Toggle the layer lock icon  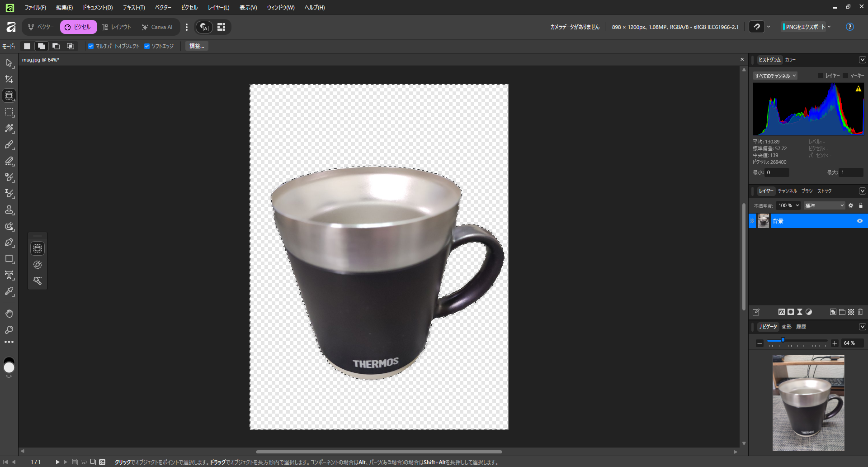click(x=861, y=205)
